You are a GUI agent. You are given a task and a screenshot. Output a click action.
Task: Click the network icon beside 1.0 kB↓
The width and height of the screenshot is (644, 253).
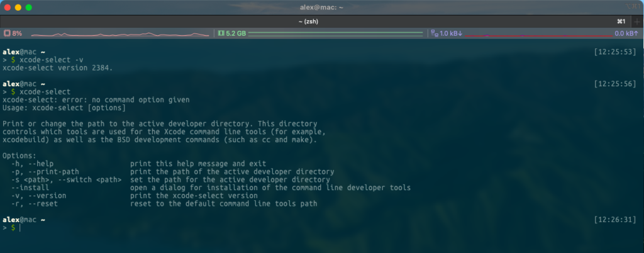point(435,33)
